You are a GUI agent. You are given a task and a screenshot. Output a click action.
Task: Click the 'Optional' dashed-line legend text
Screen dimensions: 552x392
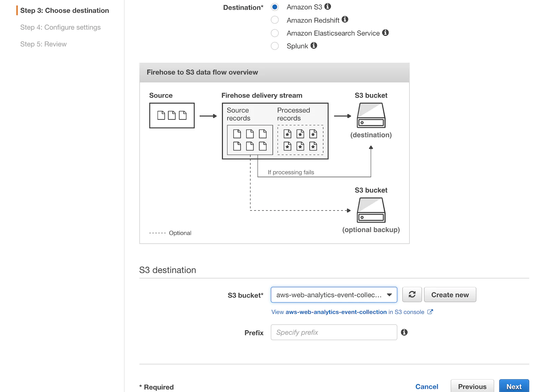coord(180,233)
